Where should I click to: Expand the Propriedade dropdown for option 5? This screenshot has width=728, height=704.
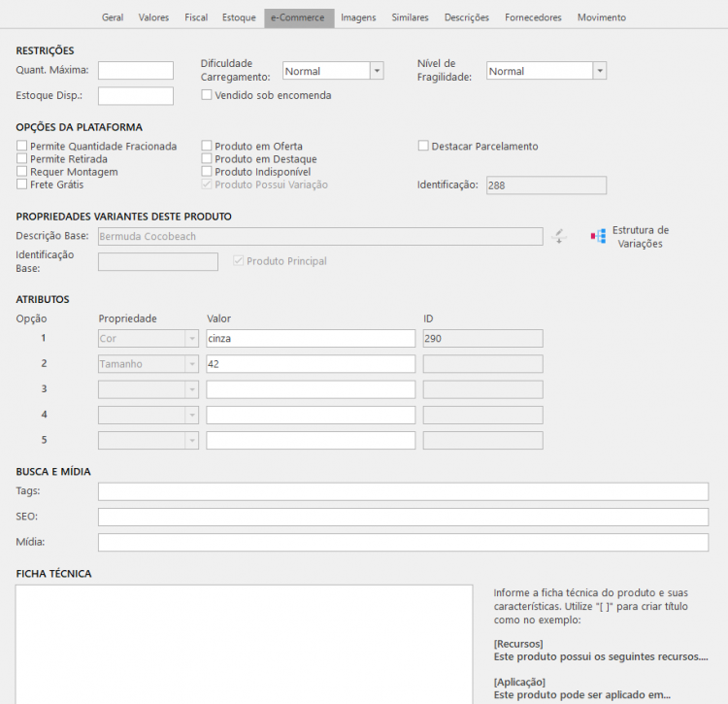192,441
